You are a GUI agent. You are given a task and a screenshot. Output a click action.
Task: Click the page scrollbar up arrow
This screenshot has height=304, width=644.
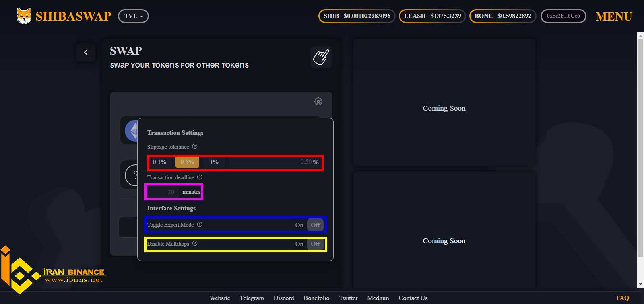click(x=640, y=35)
